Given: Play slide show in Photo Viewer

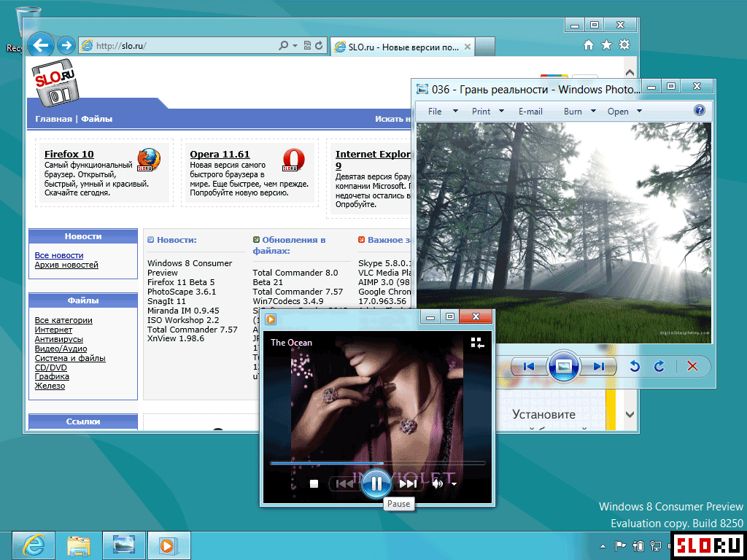Looking at the screenshot, I should pyautogui.click(x=564, y=366).
